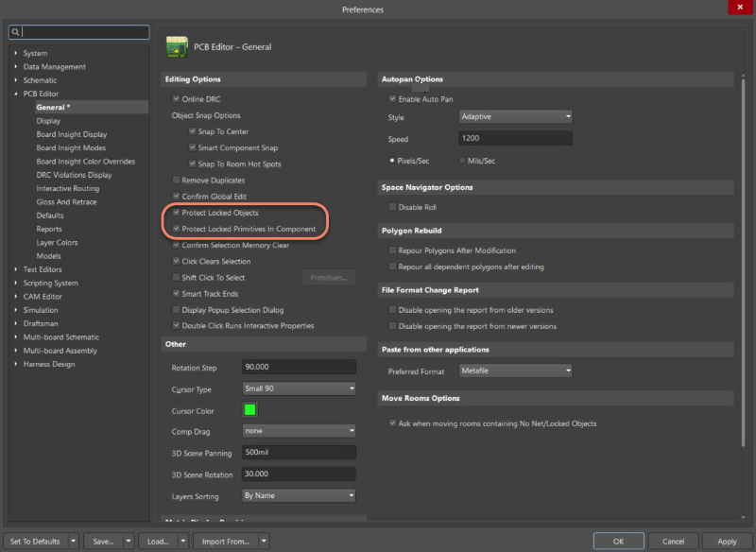Enable Shift Click To Select

tap(176, 277)
